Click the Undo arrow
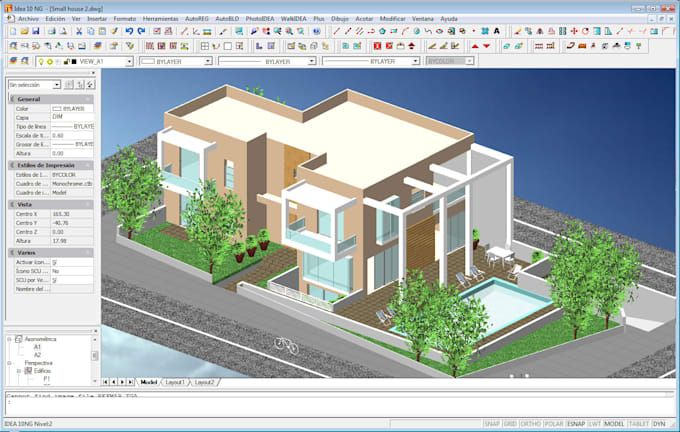The height and width of the screenshot is (432, 680). (129, 31)
